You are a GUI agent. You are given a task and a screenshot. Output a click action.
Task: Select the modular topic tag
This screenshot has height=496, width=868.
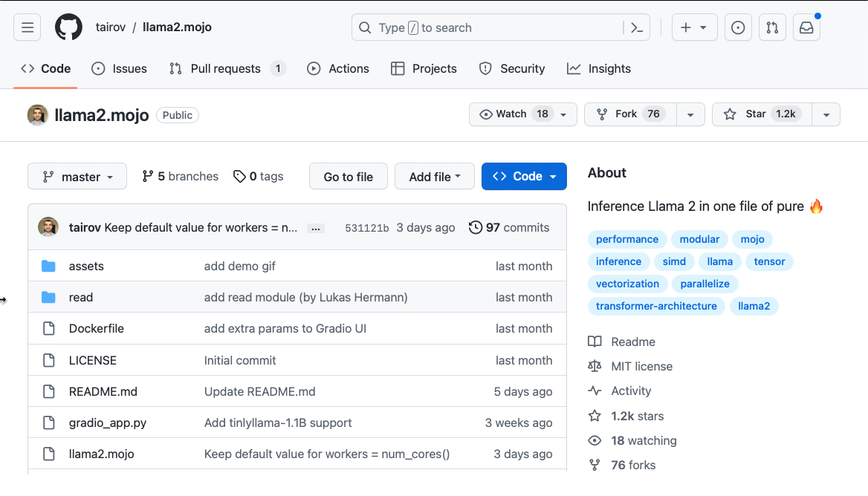pyautogui.click(x=699, y=239)
